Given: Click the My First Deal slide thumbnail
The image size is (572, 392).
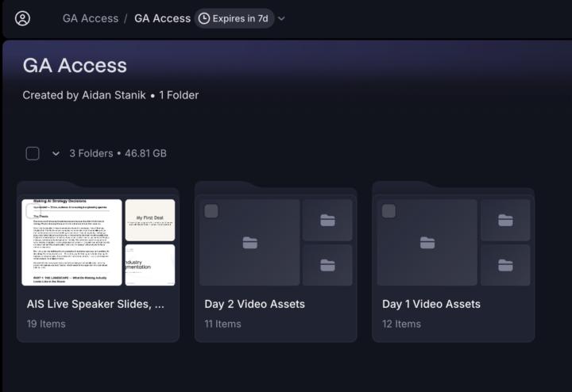Looking at the screenshot, I should pyautogui.click(x=150, y=220).
